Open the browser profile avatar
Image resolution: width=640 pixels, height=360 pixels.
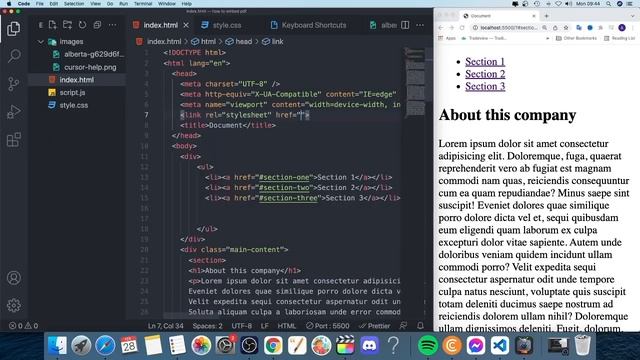coord(622,28)
